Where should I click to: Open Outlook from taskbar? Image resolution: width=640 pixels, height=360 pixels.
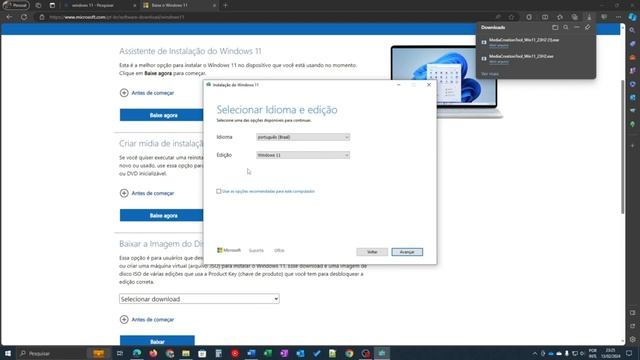(300, 353)
